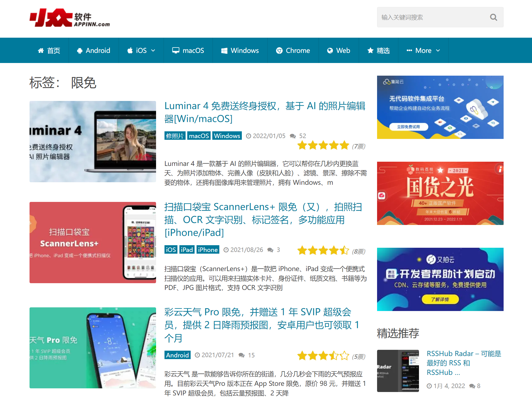532x401 pixels.
Task: Open the 彩云天气 Pro article thumbnail
Action: (93, 348)
